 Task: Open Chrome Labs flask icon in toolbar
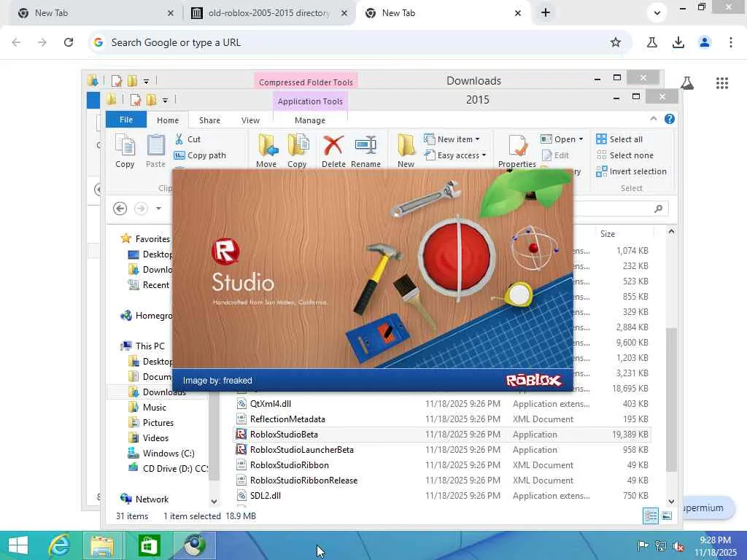click(x=651, y=42)
